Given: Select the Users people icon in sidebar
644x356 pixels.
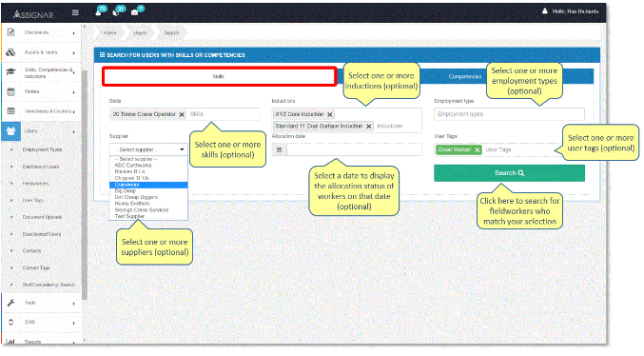Looking at the screenshot, I should click(x=11, y=131).
